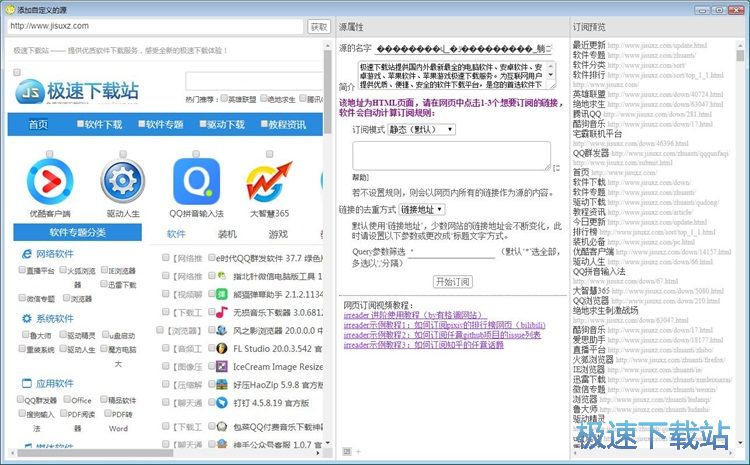
Task: Click the 无损音乐下载器 music note icon
Action: [x=221, y=312]
